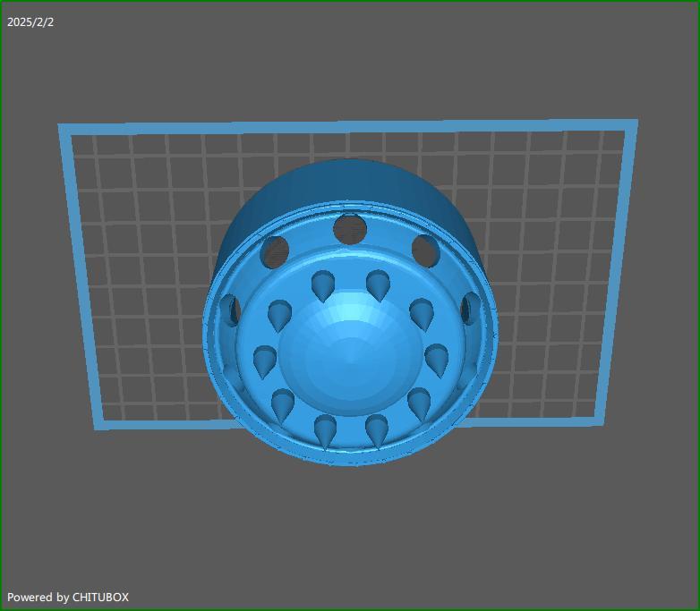This screenshot has width=700, height=611.
Task: Click the topmost round hole in the rim
Action: tap(350, 229)
